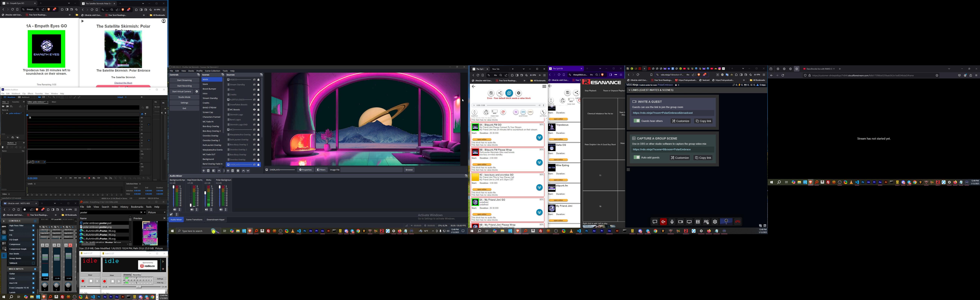Click open editor on 5B Bitpunk.FM Please Wrap
Viewport: 980px width, 300px height.
click(x=482, y=165)
